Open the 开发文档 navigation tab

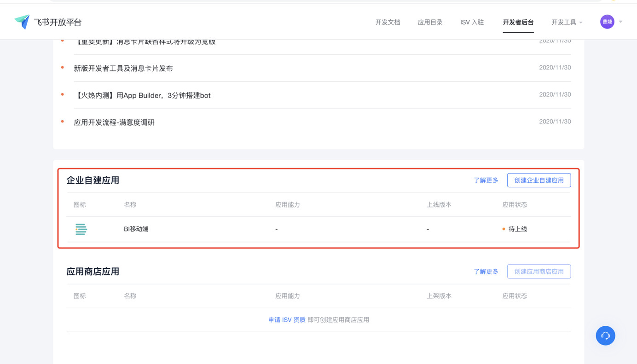388,22
